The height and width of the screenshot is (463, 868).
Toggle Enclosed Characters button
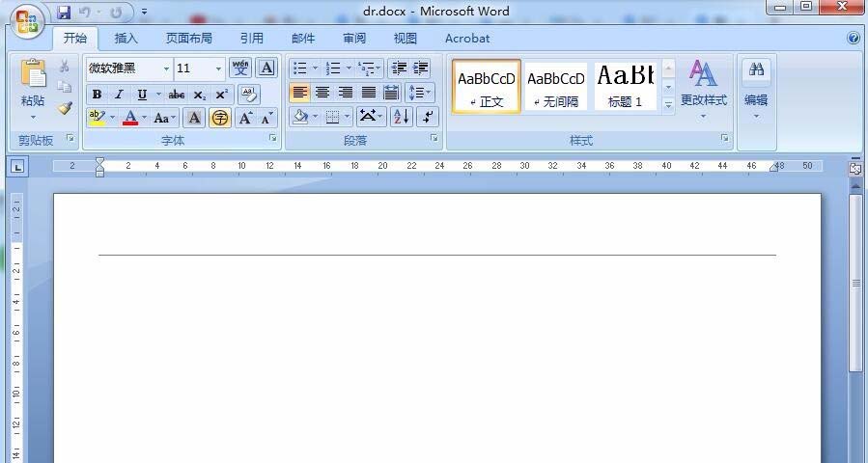(x=220, y=118)
